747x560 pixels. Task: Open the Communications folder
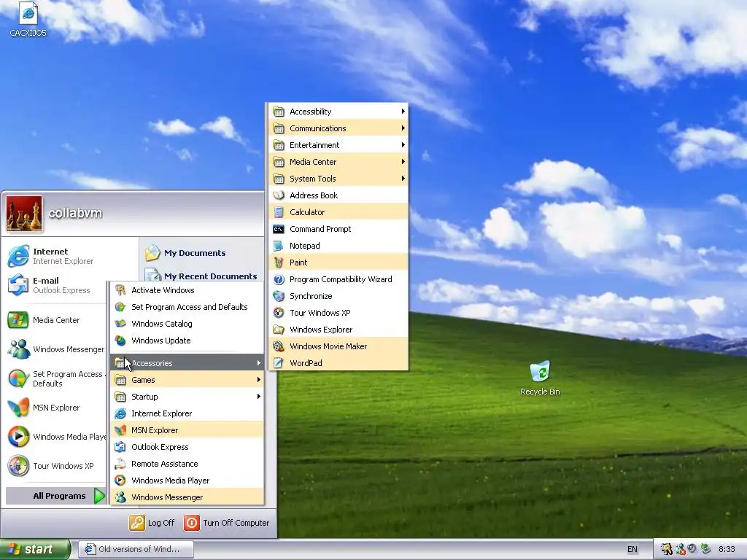(x=338, y=128)
